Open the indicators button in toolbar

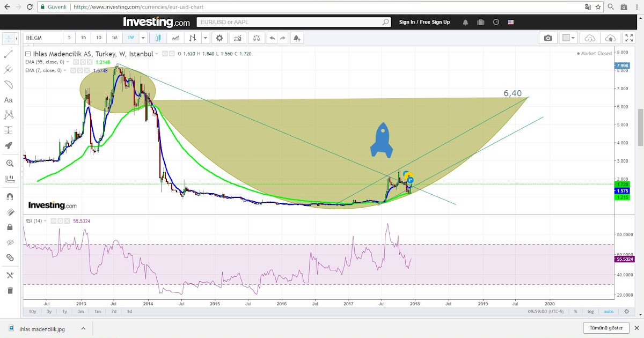pos(238,38)
